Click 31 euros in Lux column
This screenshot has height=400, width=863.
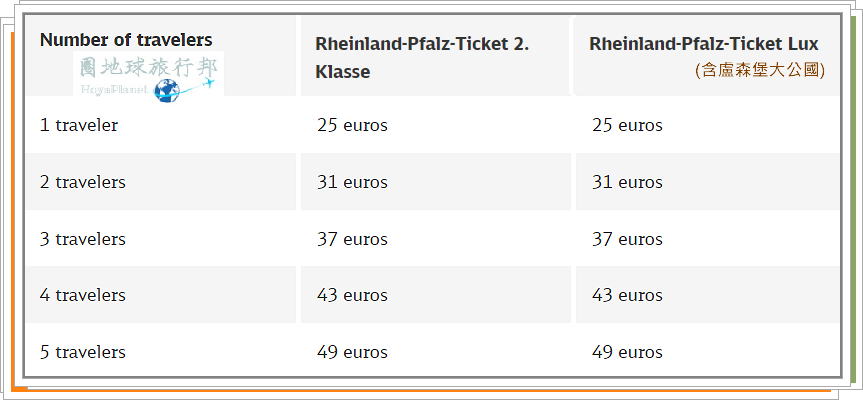pos(627,182)
